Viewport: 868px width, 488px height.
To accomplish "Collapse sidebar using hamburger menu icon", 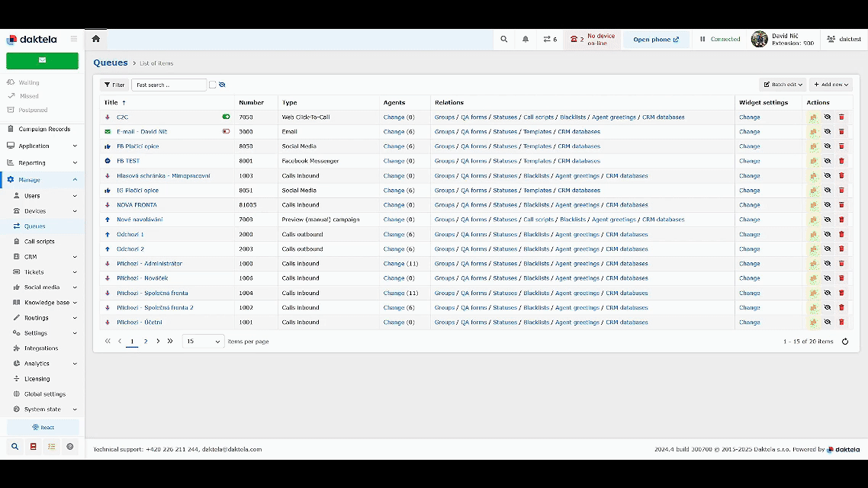I will (74, 39).
